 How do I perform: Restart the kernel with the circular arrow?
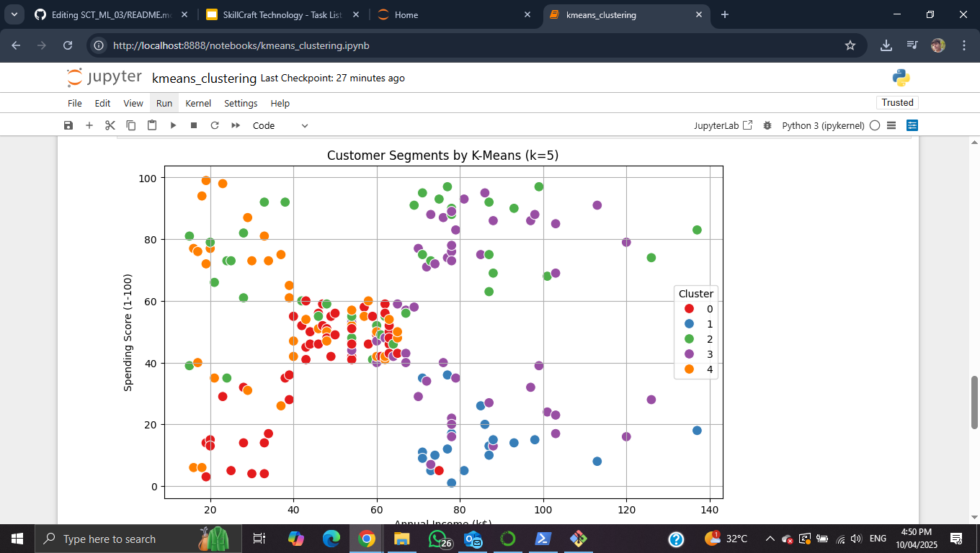[x=215, y=125]
